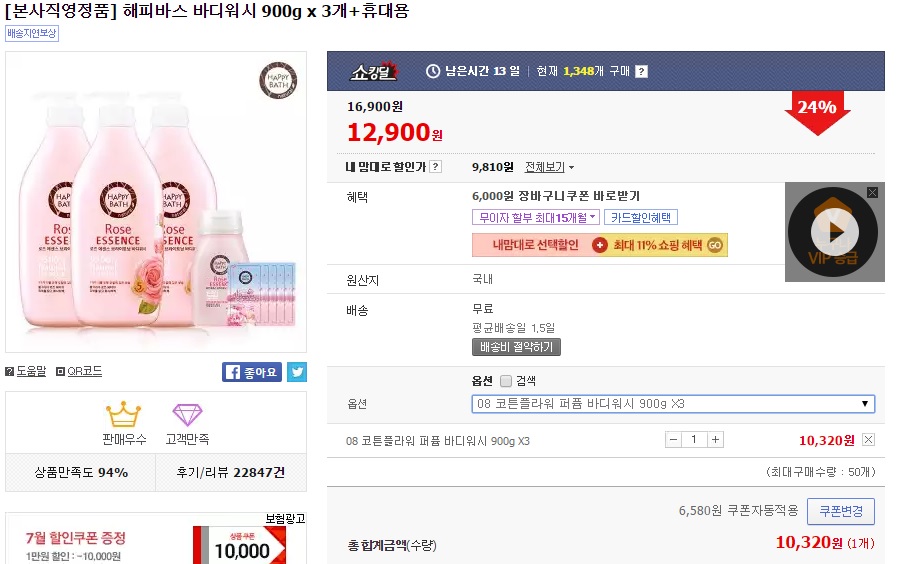Open 무이자 할부 최대15개월 dropdown
The width and height of the screenshot is (899, 564).
(x=536, y=217)
